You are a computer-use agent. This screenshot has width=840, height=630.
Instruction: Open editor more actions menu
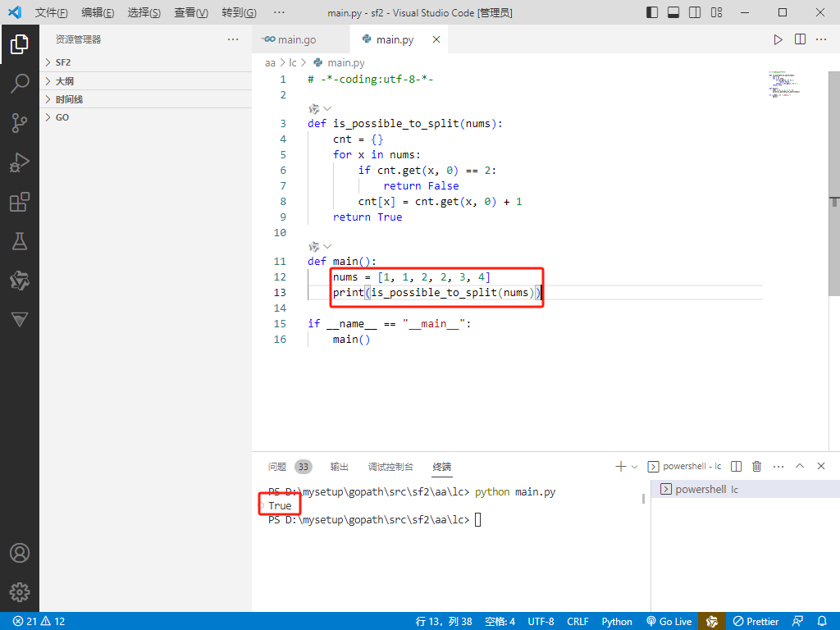(x=821, y=39)
